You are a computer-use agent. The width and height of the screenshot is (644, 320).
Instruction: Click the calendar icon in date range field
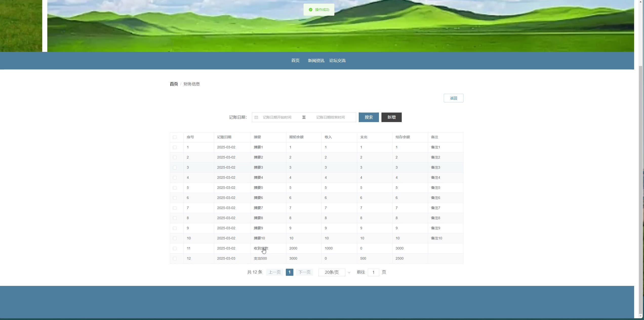[256, 117]
